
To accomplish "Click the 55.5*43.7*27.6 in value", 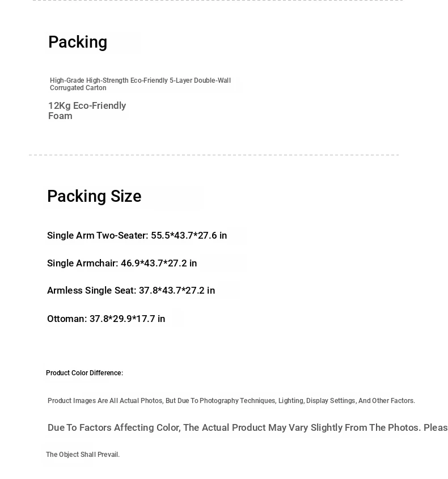I will point(189,235).
